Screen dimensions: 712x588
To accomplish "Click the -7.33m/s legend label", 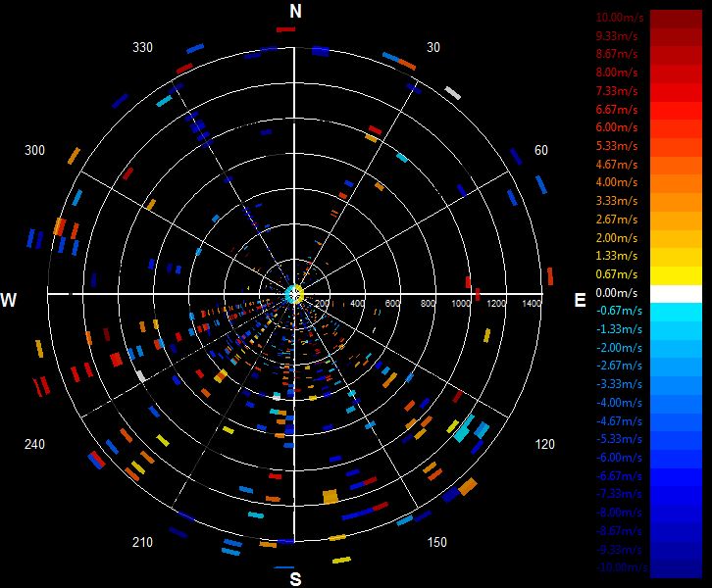I will (619, 494).
